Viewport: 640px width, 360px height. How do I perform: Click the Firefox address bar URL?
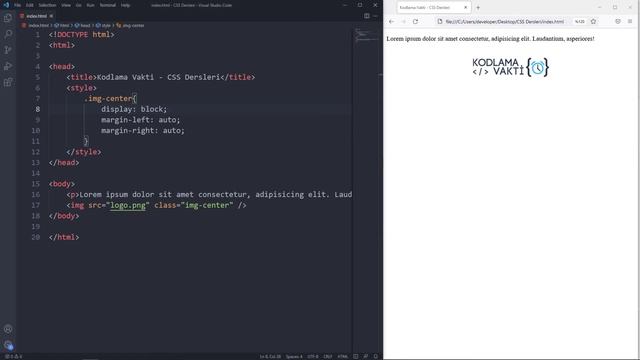[x=504, y=21]
